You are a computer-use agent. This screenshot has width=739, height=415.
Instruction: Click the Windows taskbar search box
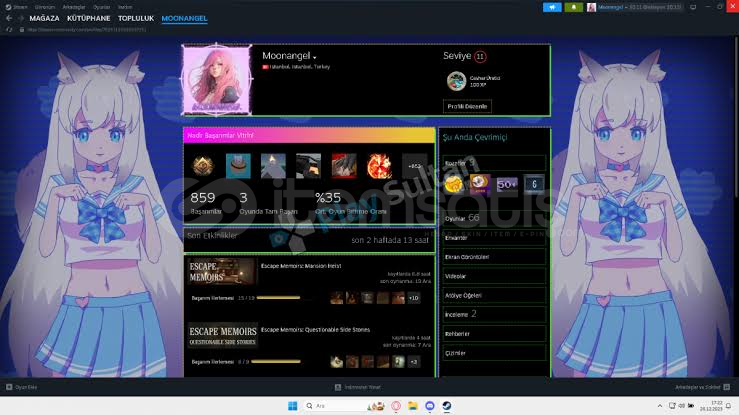343,406
